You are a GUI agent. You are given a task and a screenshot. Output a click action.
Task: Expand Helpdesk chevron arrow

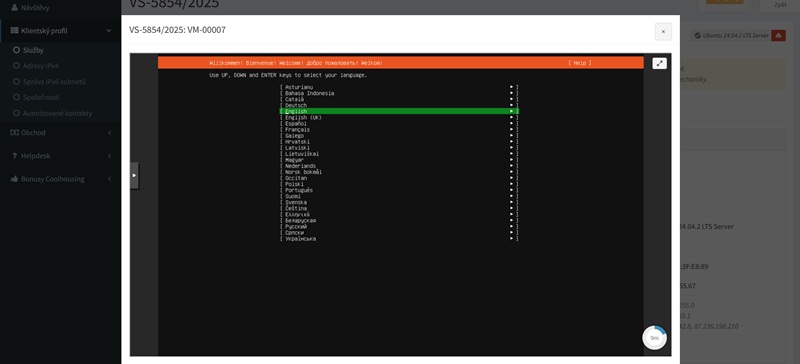109,156
